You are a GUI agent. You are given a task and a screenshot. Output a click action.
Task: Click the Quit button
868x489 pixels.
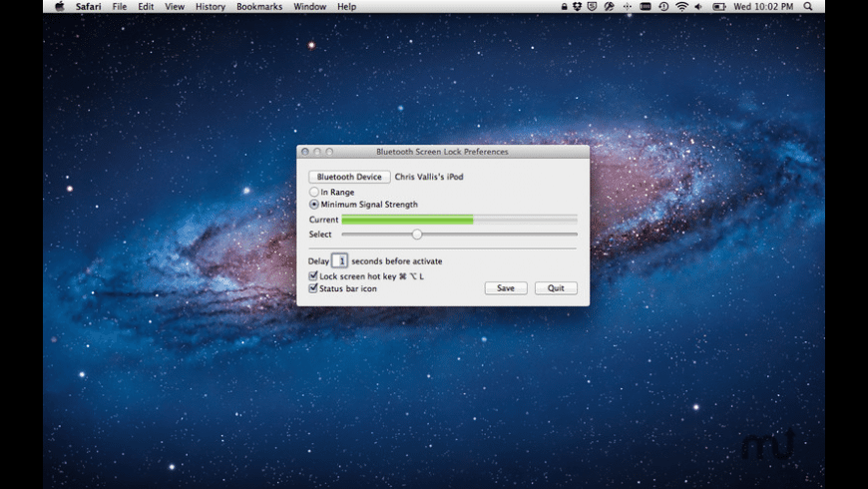pos(556,288)
